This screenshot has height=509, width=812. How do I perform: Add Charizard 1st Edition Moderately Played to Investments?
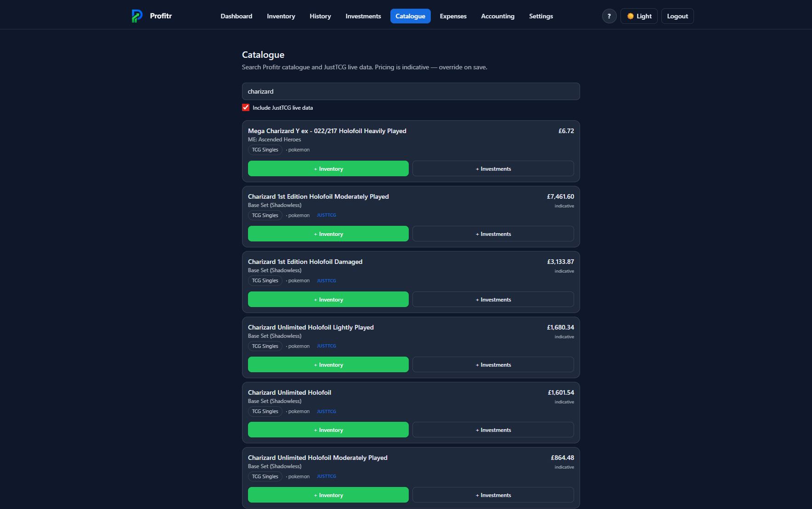[493, 234]
